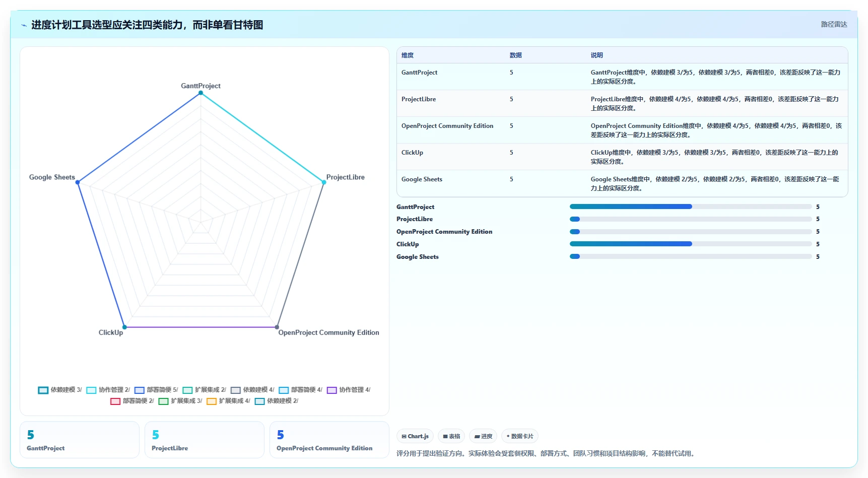
Task: Toggle the 扩展集成 3/ legend dataset
Action: pyautogui.click(x=180, y=401)
